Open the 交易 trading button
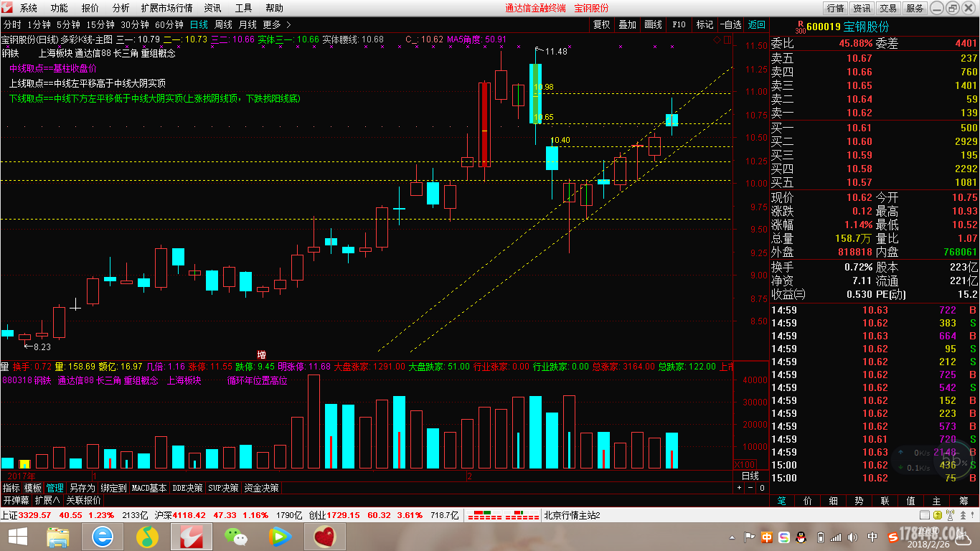980x551 pixels. tap(888, 9)
